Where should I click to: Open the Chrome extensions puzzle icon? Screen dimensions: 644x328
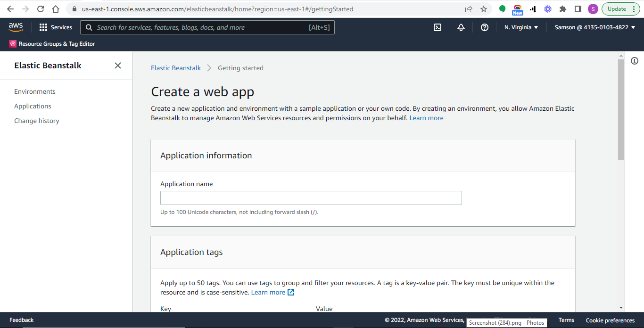tap(562, 8)
